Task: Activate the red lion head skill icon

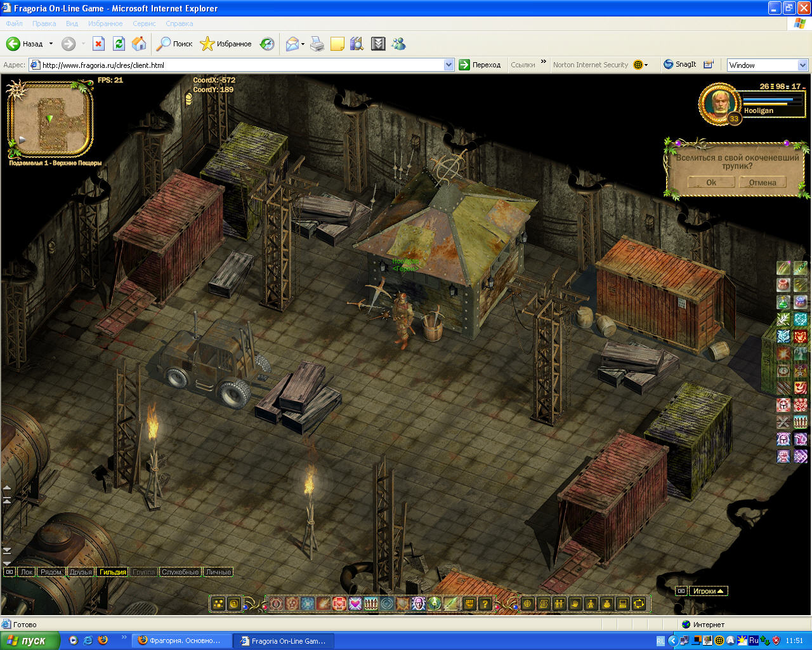Action: (801, 336)
